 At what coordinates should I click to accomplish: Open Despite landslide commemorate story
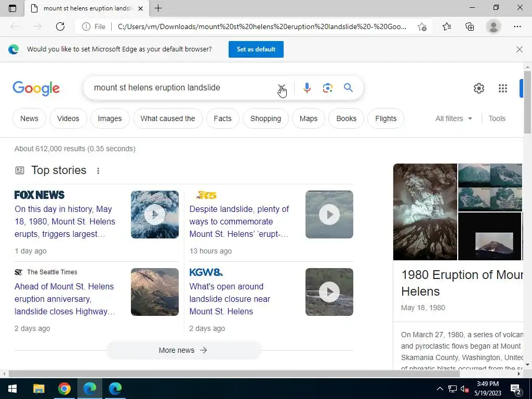tap(239, 221)
